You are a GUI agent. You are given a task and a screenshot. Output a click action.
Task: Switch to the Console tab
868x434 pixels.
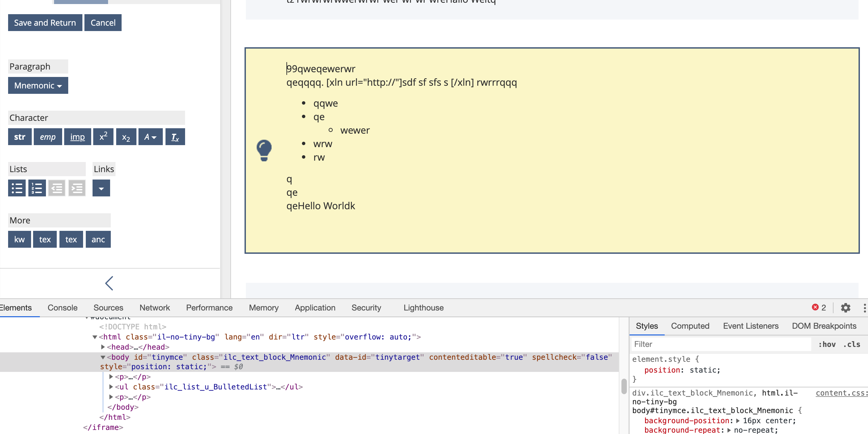tap(62, 308)
